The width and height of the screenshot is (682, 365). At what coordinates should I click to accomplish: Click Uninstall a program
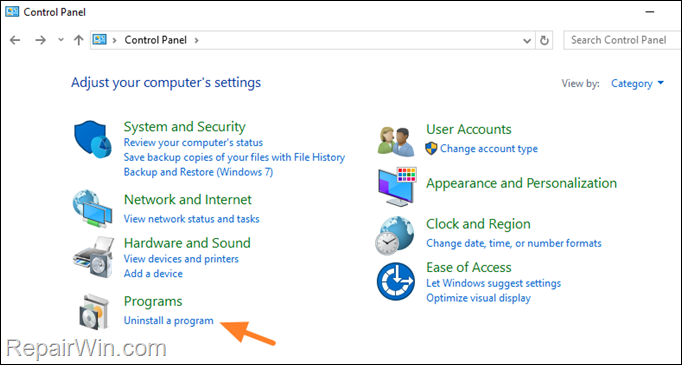[169, 321]
